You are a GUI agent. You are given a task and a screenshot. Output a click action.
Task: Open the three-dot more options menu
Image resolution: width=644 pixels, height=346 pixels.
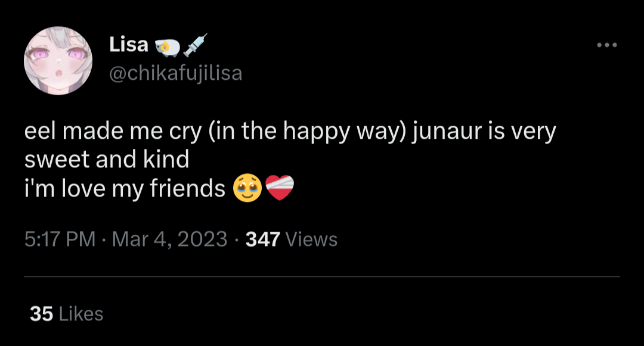[607, 45]
